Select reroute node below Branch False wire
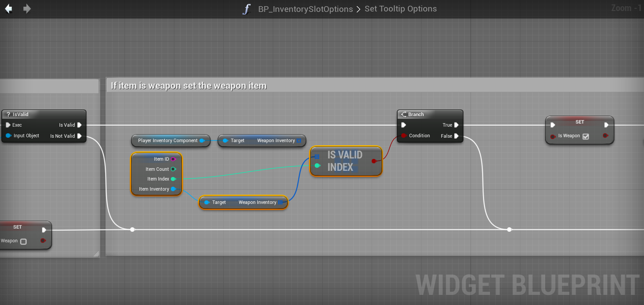Screen dimensions: 644x305 pos(509,230)
